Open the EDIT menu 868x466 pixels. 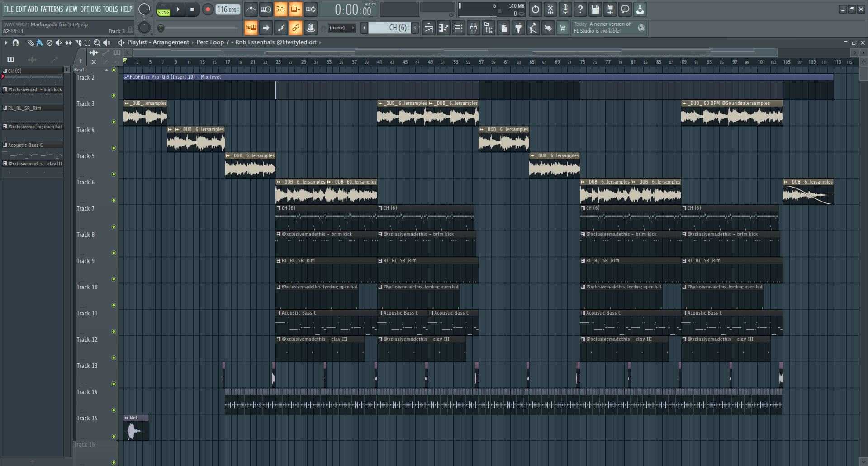(x=21, y=9)
